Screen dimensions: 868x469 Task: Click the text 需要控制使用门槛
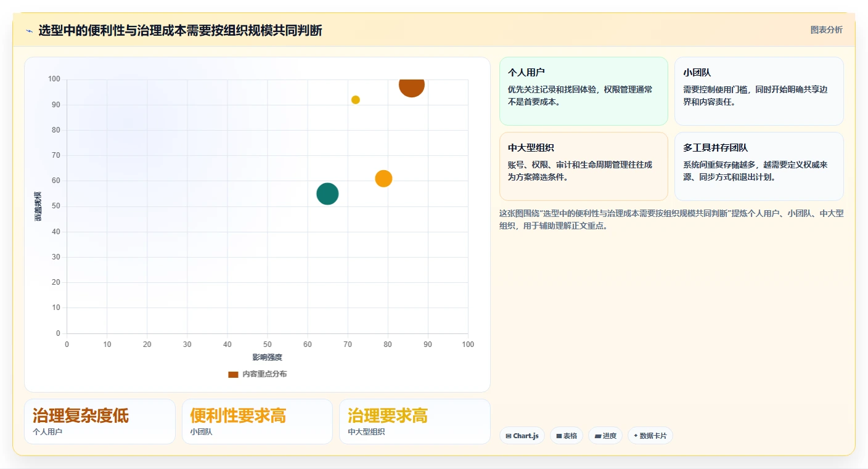tap(716, 89)
